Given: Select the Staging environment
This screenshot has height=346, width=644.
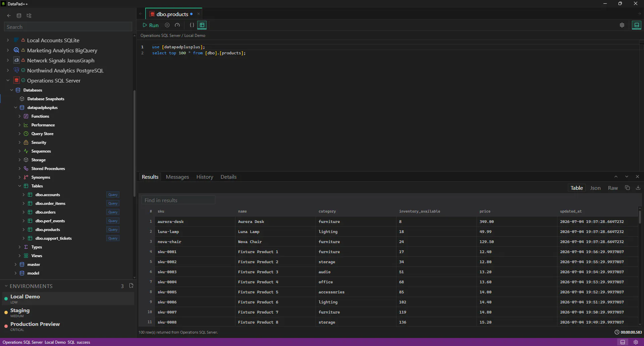Looking at the screenshot, I should 68,312.
